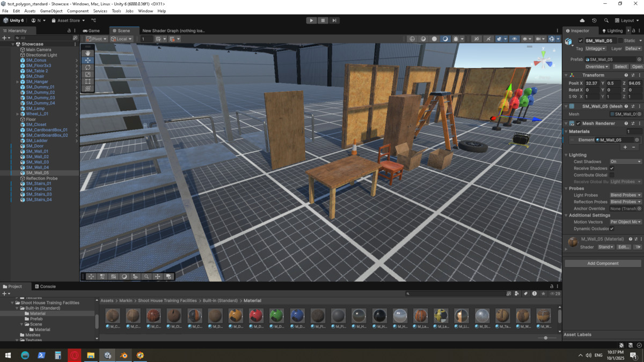This screenshot has height=362, width=644.
Task: Select the Rotate tool in scene toolbar
Action: point(87,67)
